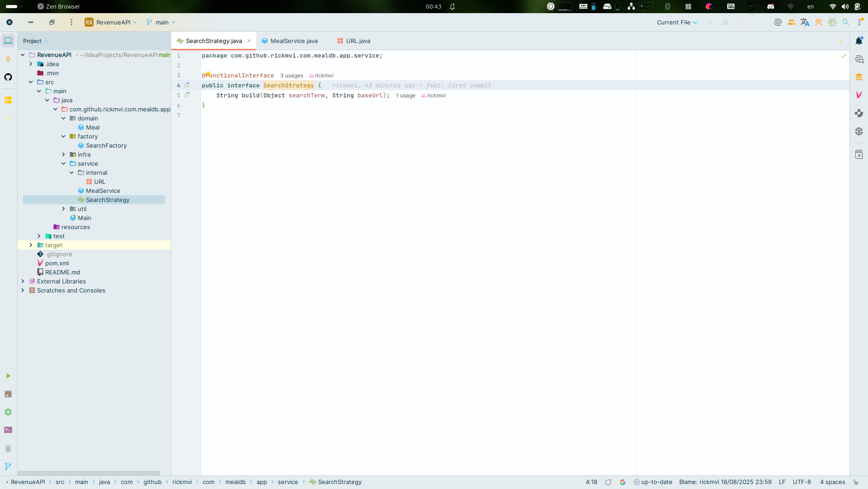Click the '1 usage' inlay hint
This screenshot has height=489, width=868.
(x=405, y=96)
